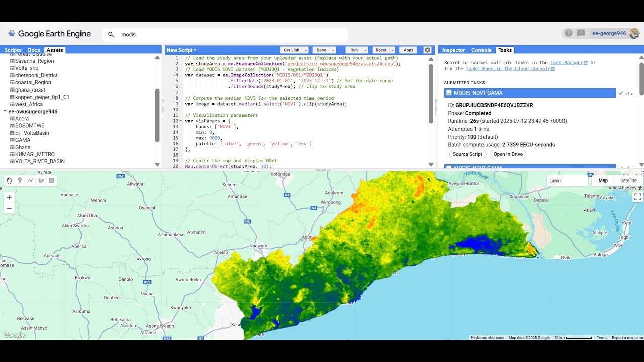Screen dimensions: 644x362
Task: Switch to the Docs tab
Action: pyautogui.click(x=34, y=50)
